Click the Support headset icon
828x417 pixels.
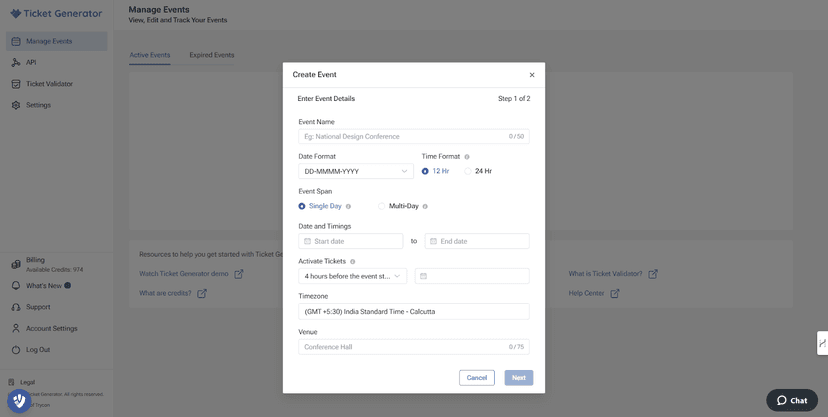click(x=16, y=307)
